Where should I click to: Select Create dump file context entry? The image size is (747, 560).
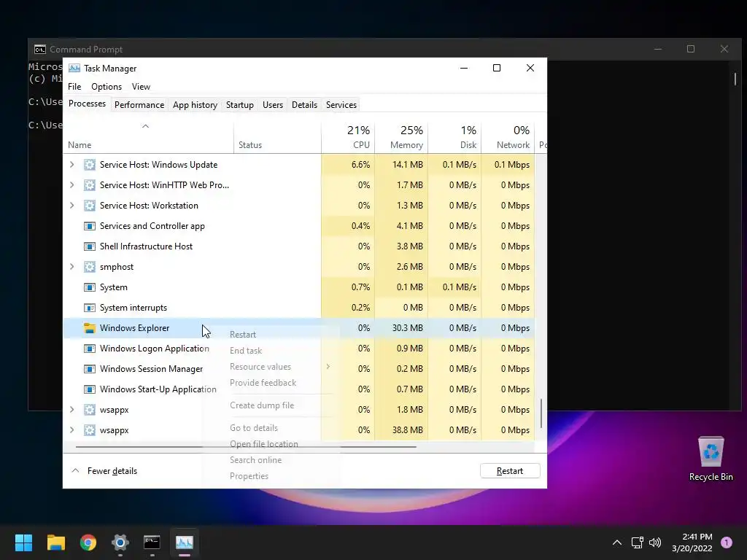270,405
